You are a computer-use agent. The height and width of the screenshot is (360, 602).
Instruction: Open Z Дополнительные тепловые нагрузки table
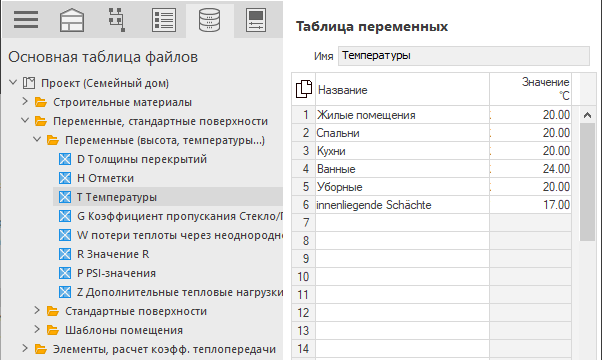[x=180, y=292]
